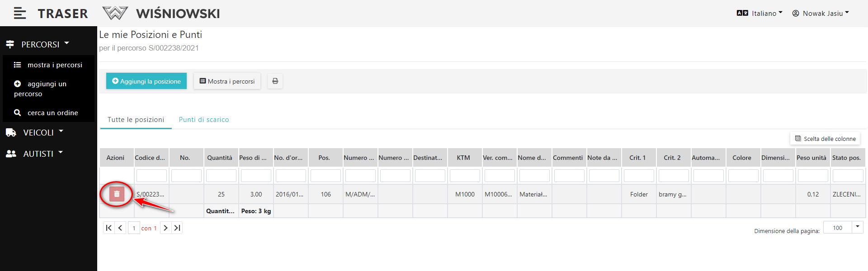Jump to the last page of results
The image size is (868, 271).
click(177, 228)
